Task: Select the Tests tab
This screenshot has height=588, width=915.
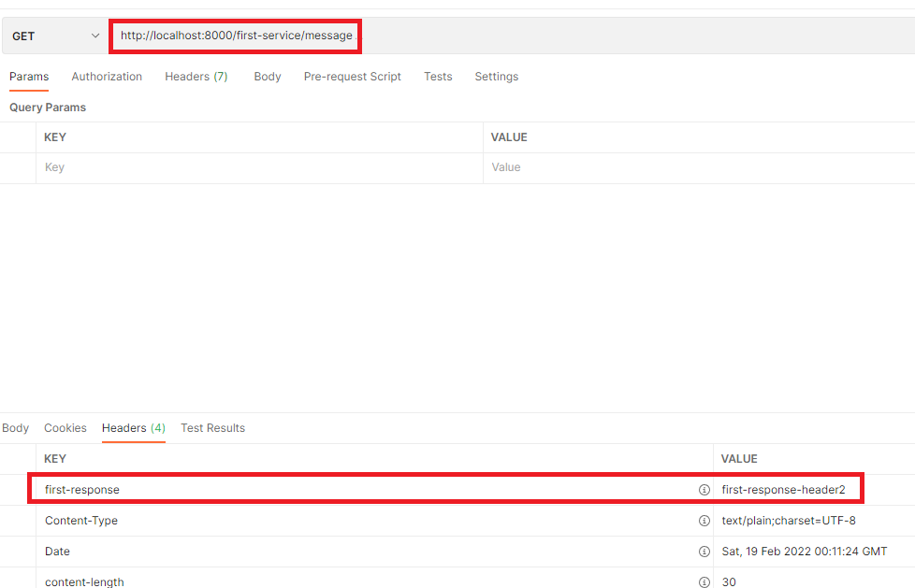Action: click(438, 77)
